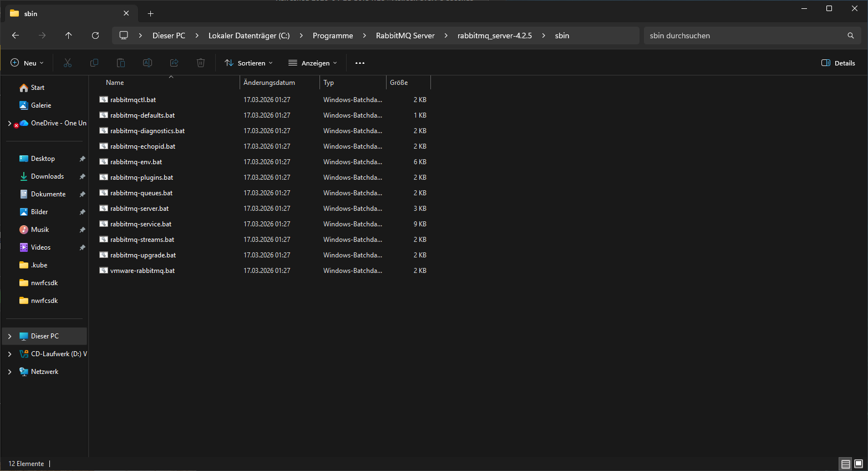Jump to RabbitMQ Server breadcrumb
The height and width of the screenshot is (471, 868).
tap(405, 36)
